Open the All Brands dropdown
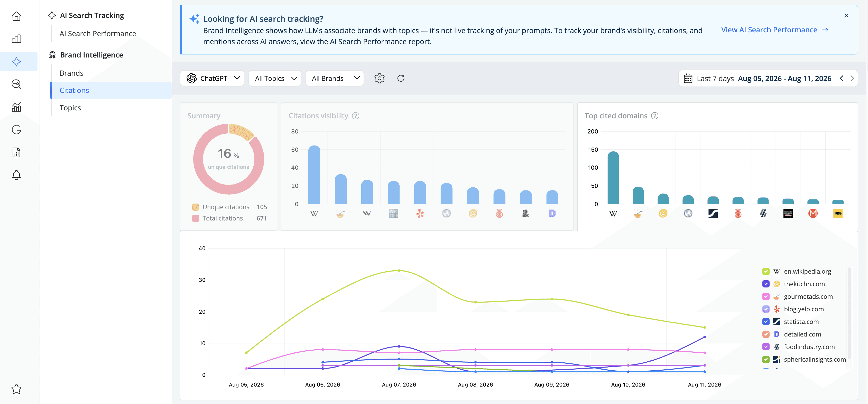This screenshot has width=868, height=404. pos(335,79)
